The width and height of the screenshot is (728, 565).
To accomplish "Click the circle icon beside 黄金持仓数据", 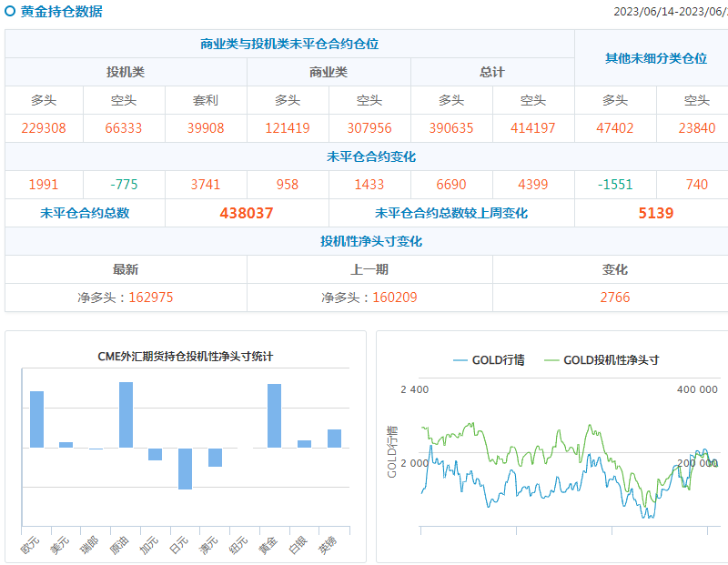I will tap(10, 12).
